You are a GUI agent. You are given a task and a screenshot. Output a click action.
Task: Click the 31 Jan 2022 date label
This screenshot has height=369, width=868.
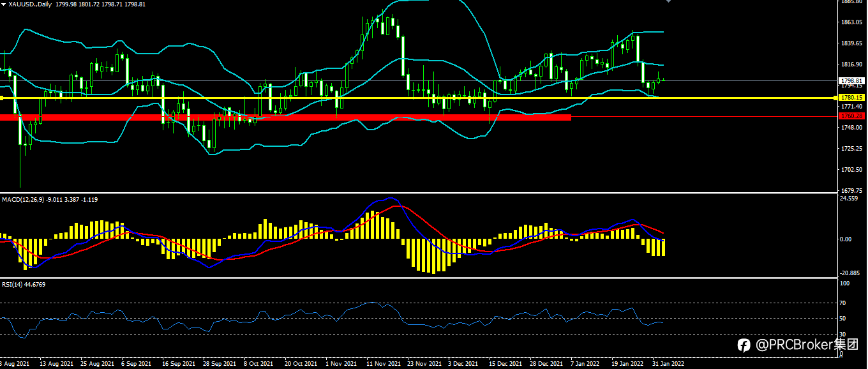[669, 364]
